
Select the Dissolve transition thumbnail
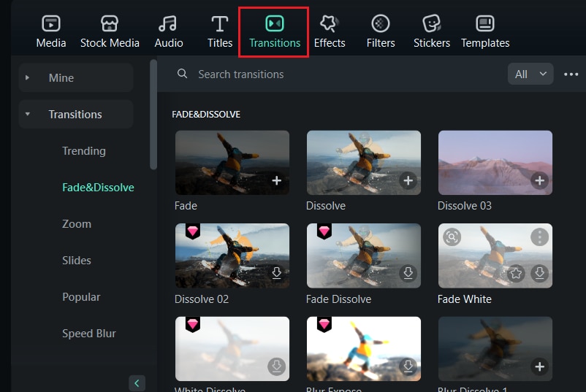[364, 162]
